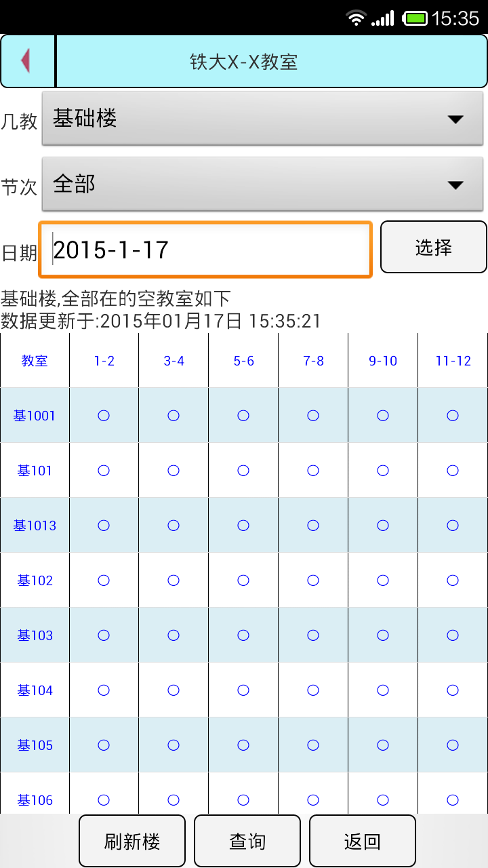Click the 基105 circle under period 1-2
488x868 pixels.
104,745
